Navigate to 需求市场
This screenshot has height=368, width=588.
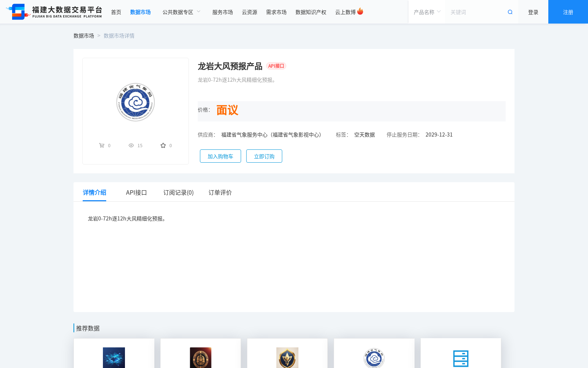pos(276,12)
